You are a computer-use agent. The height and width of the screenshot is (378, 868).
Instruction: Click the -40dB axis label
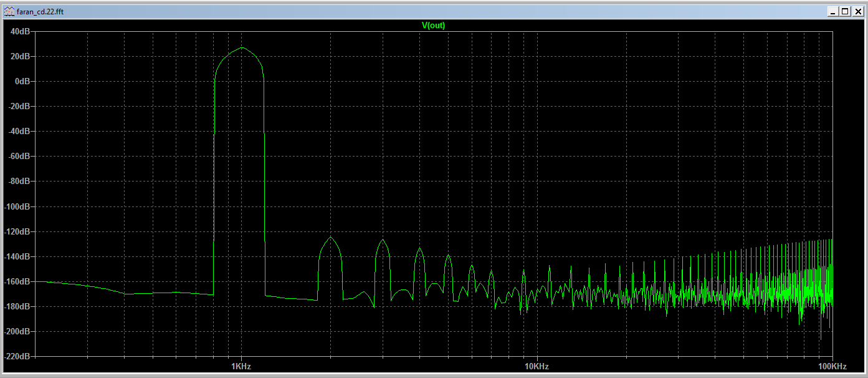tap(19, 131)
